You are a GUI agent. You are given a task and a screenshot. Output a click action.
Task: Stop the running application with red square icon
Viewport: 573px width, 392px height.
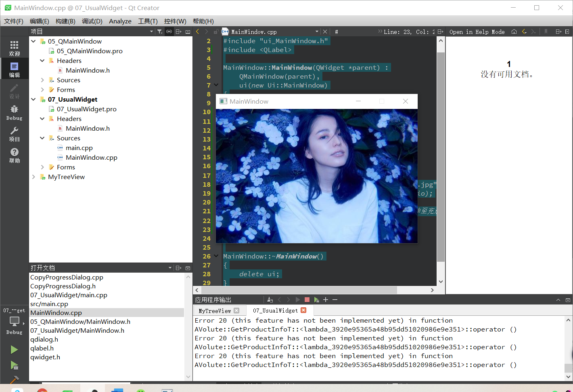click(x=307, y=300)
